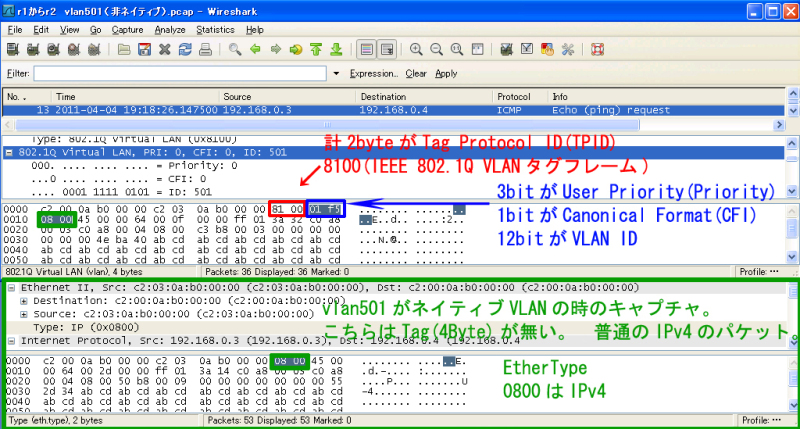Jump to first packet with toolbar arrow
Screen dimensions: 800x429
click(316, 49)
